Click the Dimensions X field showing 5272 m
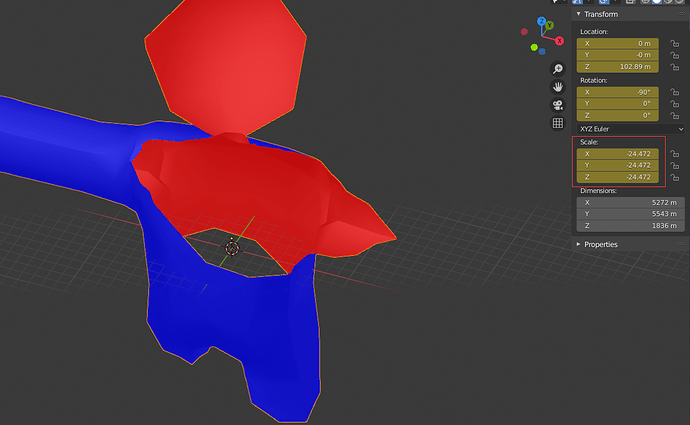This screenshot has width=690, height=425. [x=630, y=202]
